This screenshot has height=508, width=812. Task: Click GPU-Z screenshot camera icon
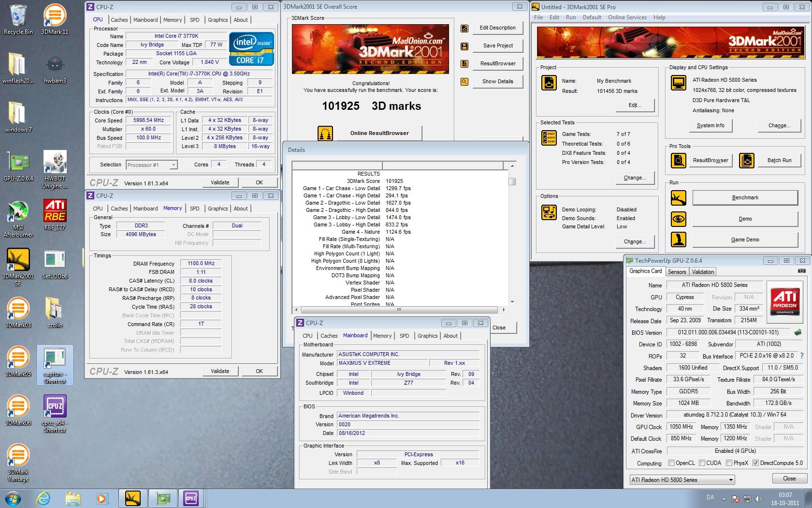click(802, 271)
